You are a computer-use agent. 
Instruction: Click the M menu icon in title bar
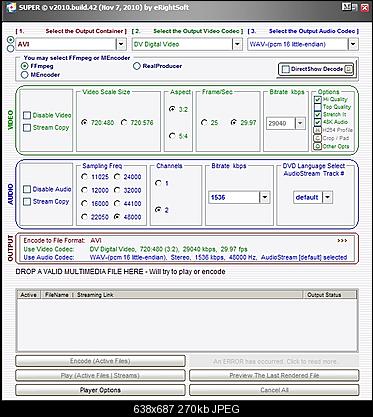click(x=347, y=7)
